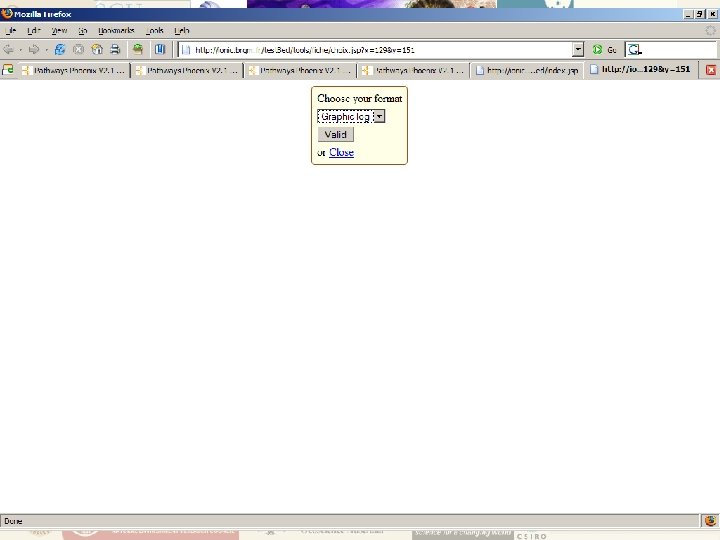
Task: Click the Back navigation arrow
Action: (x=8, y=50)
